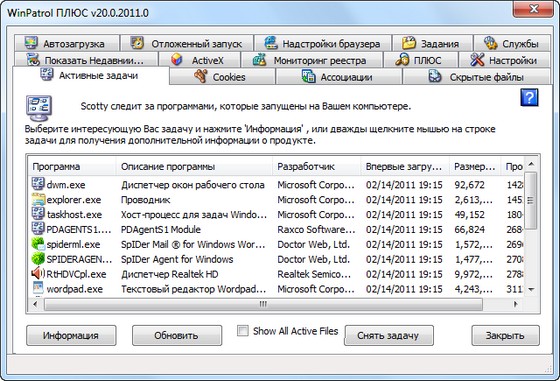560x381 pixels.
Task: Click the Обновить button
Action: [177, 335]
